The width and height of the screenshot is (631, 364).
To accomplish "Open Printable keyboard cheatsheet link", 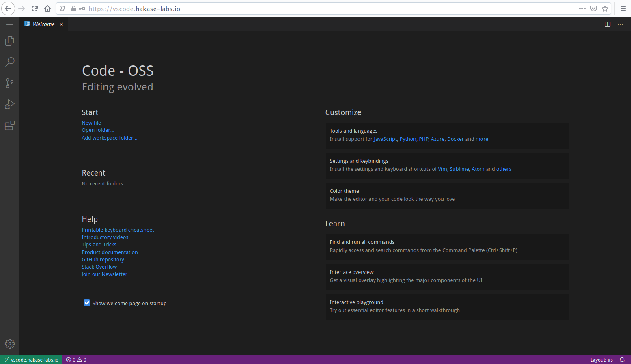I will pyautogui.click(x=118, y=230).
